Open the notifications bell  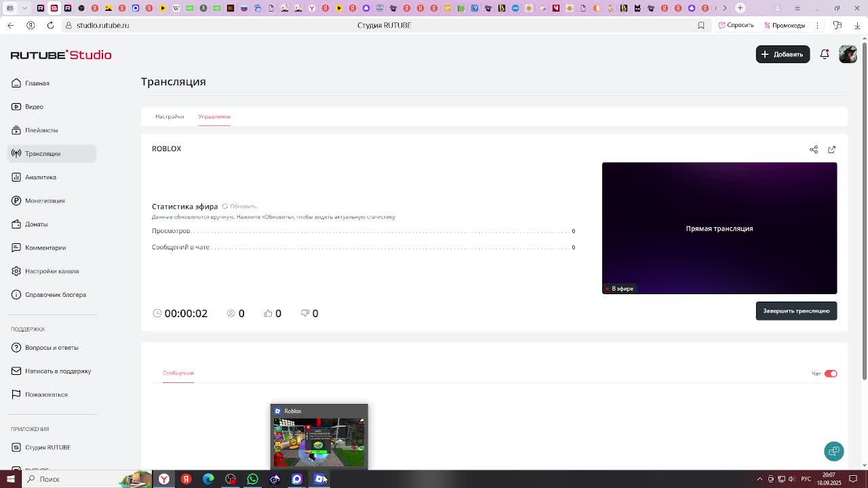click(x=825, y=54)
